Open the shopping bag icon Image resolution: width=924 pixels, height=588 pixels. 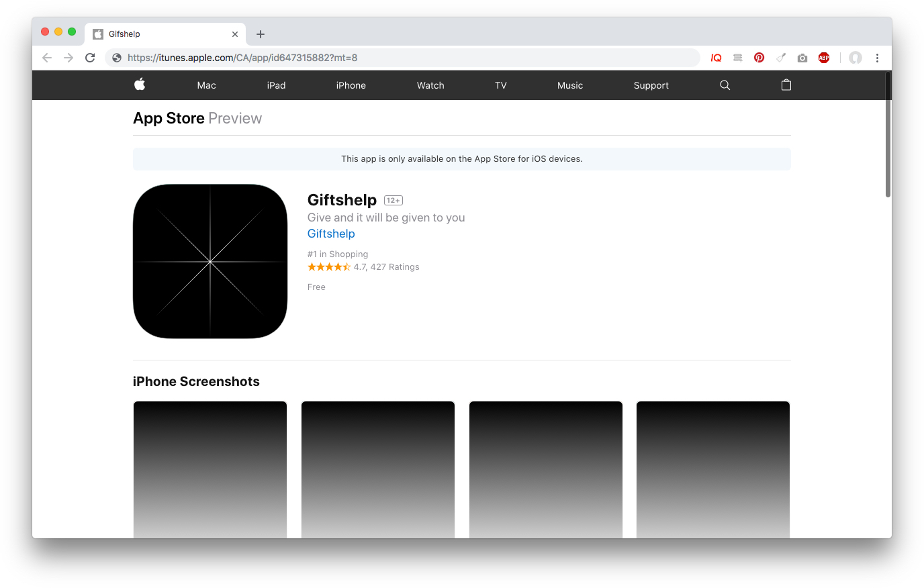click(786, 85)
